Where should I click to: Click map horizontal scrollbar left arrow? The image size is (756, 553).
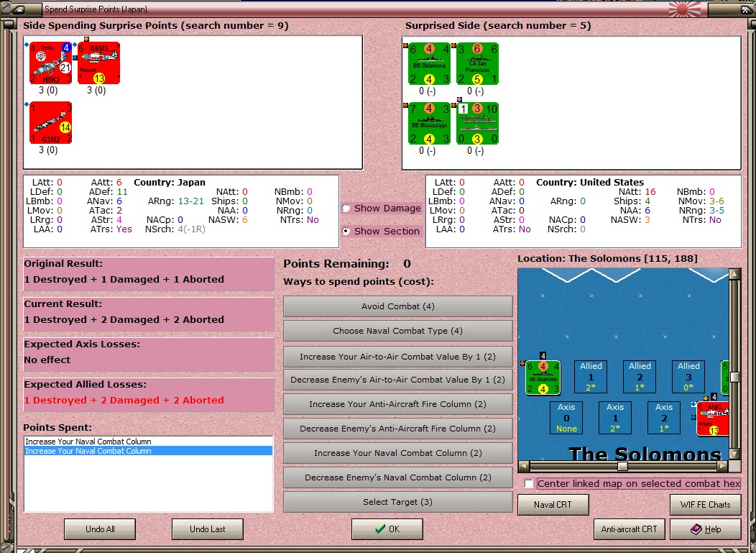click(x=524, y=466)
